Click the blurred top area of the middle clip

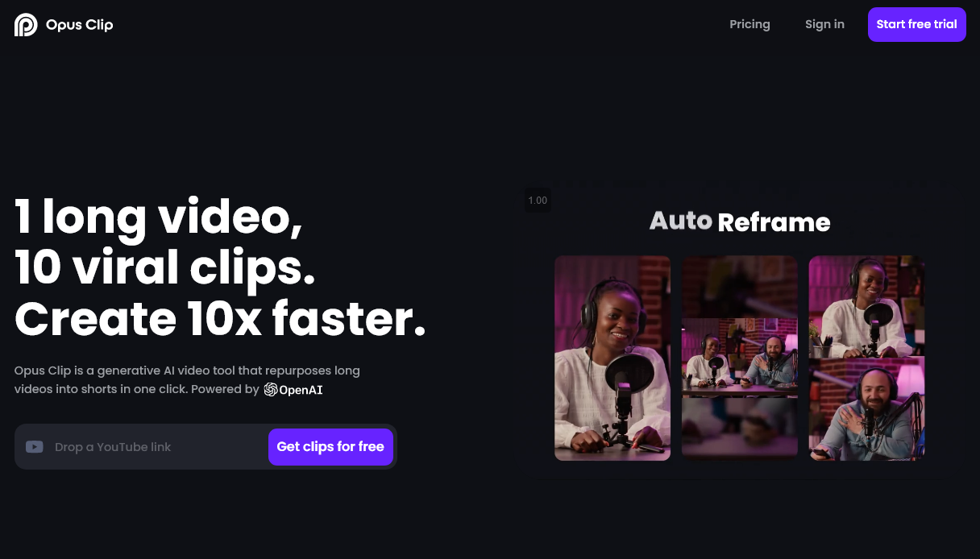pos(739,286)
